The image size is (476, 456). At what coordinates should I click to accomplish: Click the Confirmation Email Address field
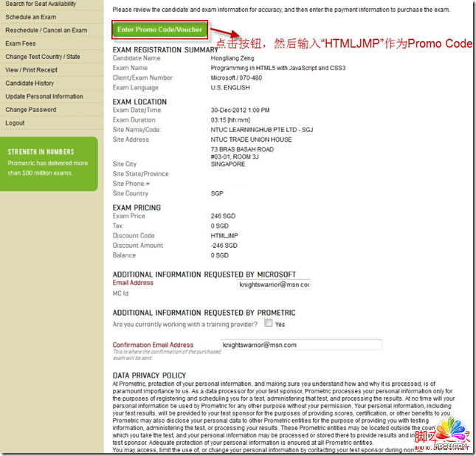coord(301,345)
